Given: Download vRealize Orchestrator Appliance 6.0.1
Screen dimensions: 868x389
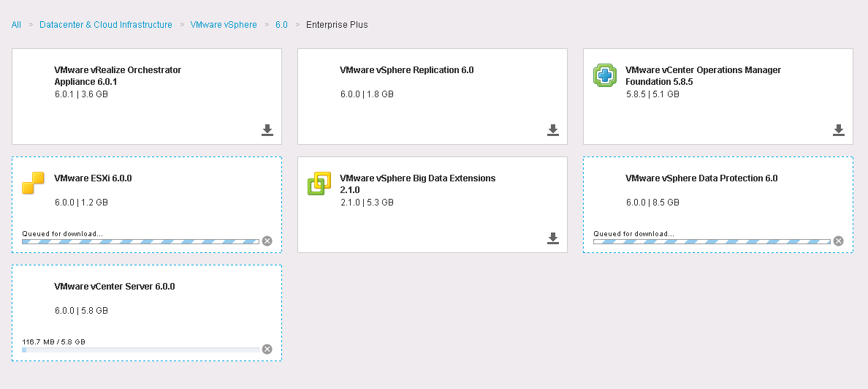Looking at the screenshot, I should pyautogui.click(x=267, y=130).
